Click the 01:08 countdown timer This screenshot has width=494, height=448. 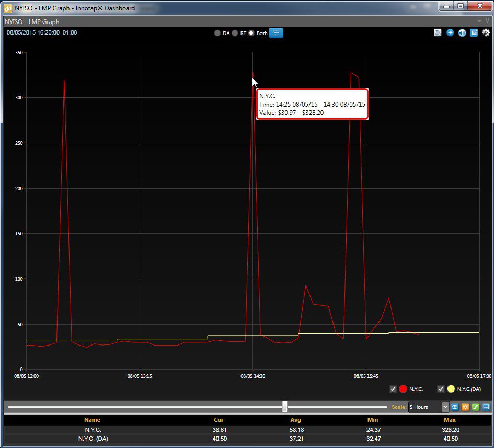[70, 32]
